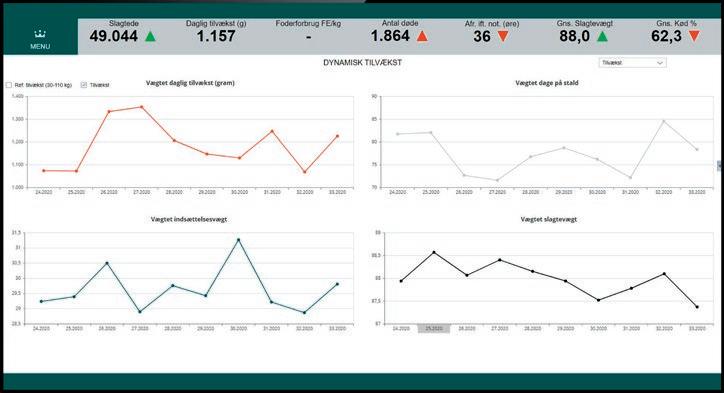The image size is (724, 393).
Task: Click the 32.2020 peak point in dage på stald chart
Action: pos(664,121)
